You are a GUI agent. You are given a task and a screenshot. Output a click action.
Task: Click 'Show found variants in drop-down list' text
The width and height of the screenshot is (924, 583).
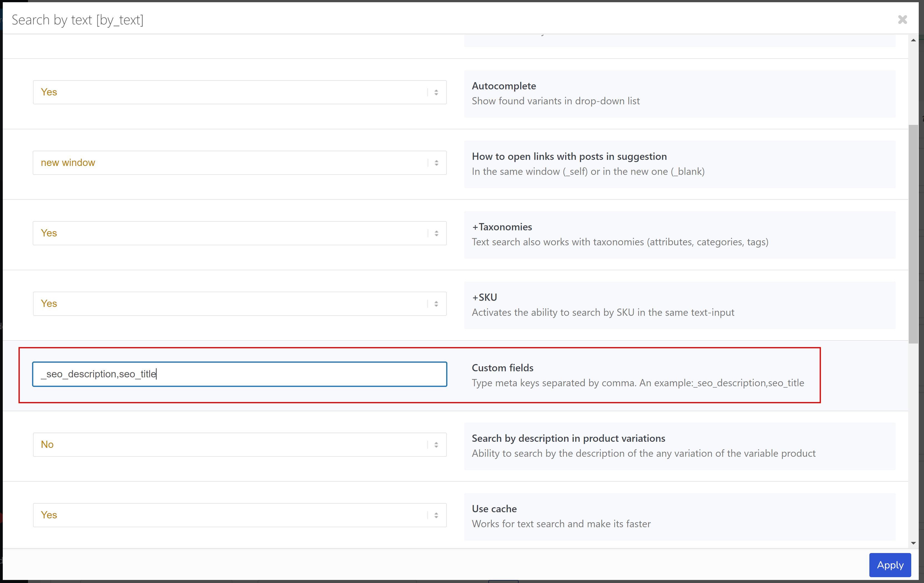pos(556,101)
